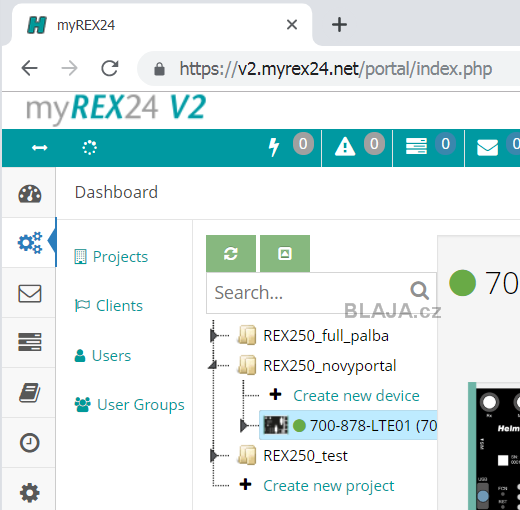520x510 pixels.
Task: Expand REX250_test project node
Action: pyautogui.click(x=213, y=456)
